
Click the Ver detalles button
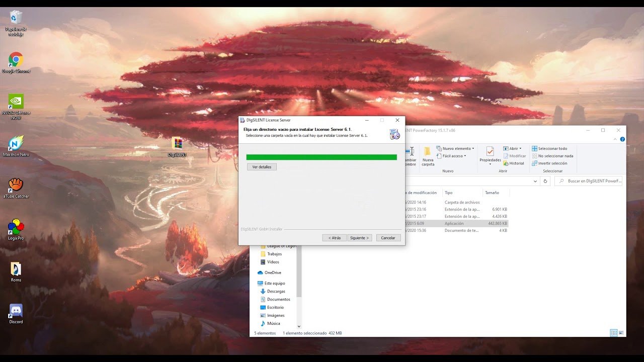(x=262, y=167)
